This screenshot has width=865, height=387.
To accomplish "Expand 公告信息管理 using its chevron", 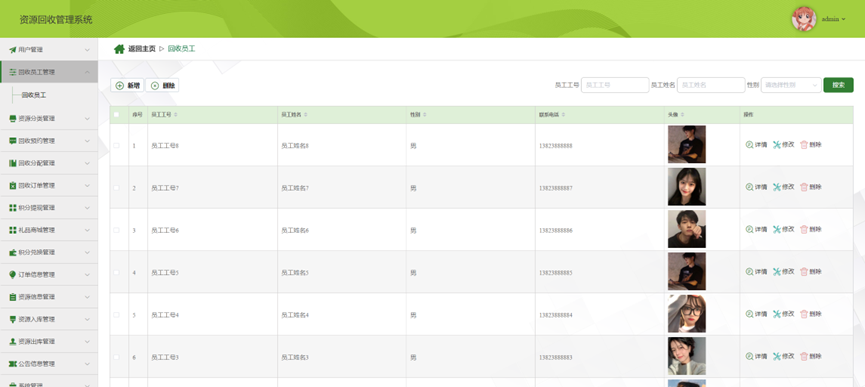I will pos(87,364).
